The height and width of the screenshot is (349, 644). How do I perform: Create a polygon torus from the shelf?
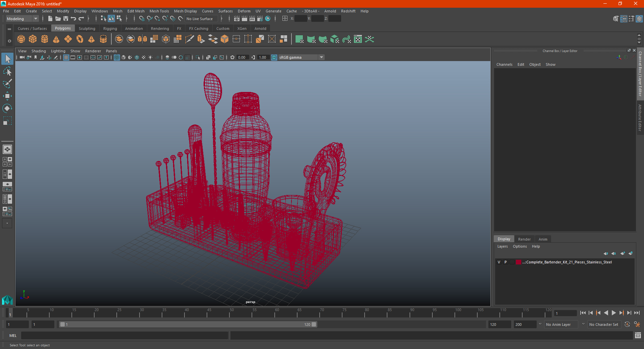80,39
